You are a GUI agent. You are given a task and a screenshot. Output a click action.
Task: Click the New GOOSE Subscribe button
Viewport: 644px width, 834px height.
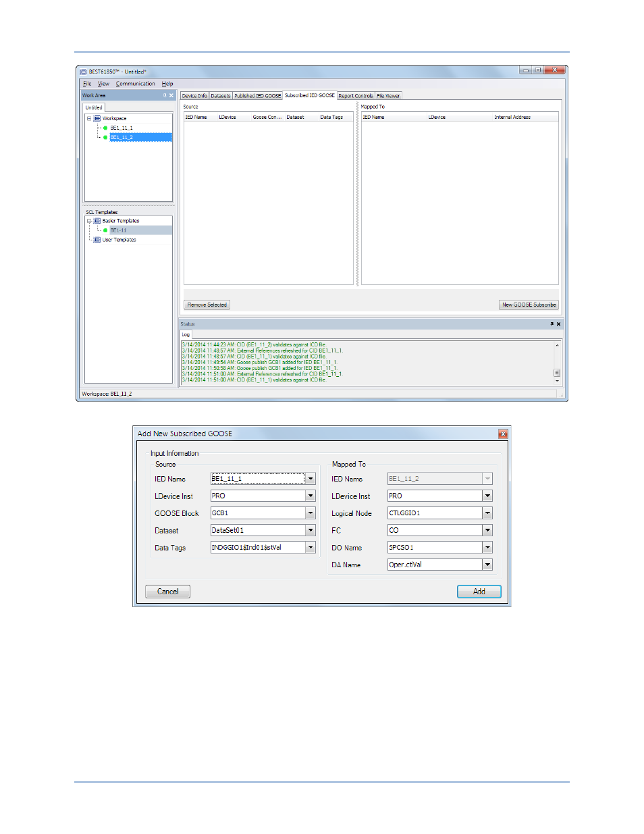tap(529, 305)
